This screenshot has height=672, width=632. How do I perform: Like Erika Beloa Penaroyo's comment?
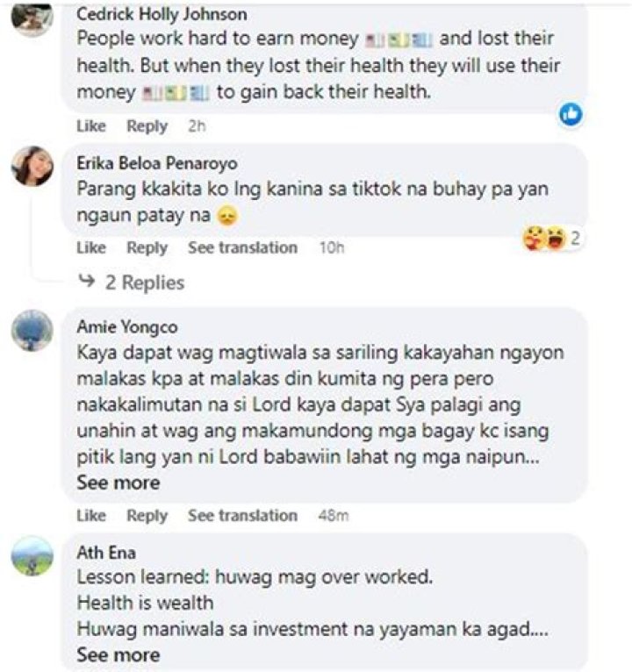pyautogui.click(x=91, y=247)
